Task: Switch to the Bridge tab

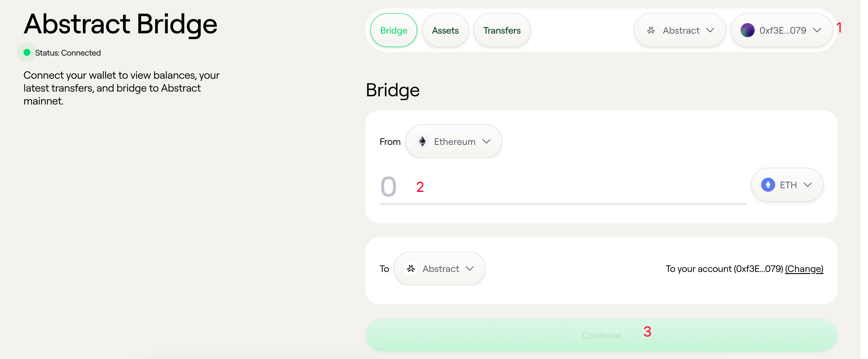Action: (393, 30)
